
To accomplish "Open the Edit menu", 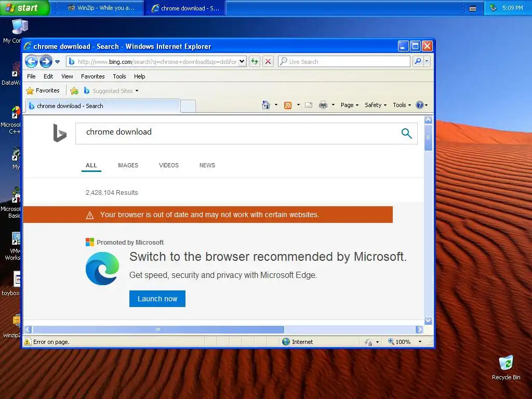I will coord(48,76).
